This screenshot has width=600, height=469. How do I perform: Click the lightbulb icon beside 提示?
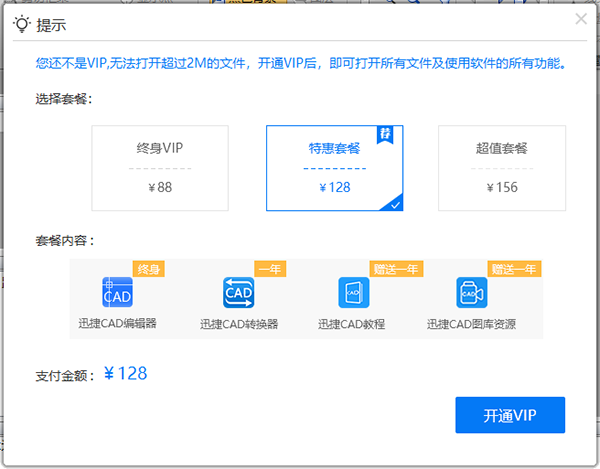pos(22,24)
